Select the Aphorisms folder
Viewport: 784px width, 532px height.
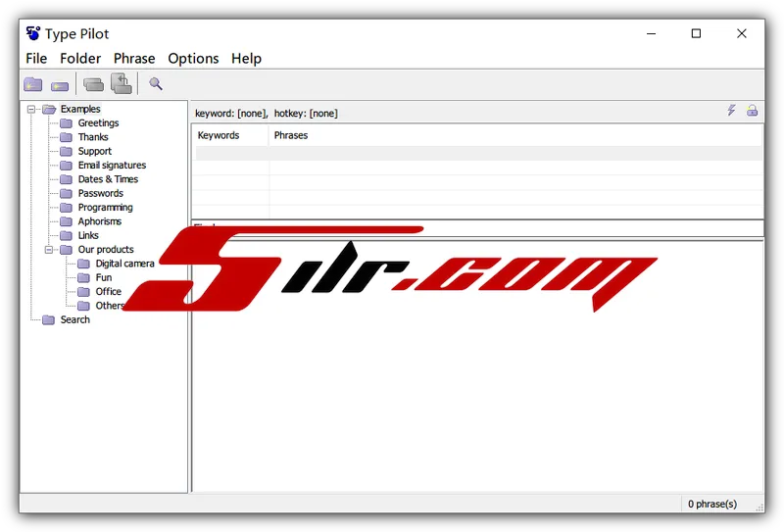click(100, 221)
